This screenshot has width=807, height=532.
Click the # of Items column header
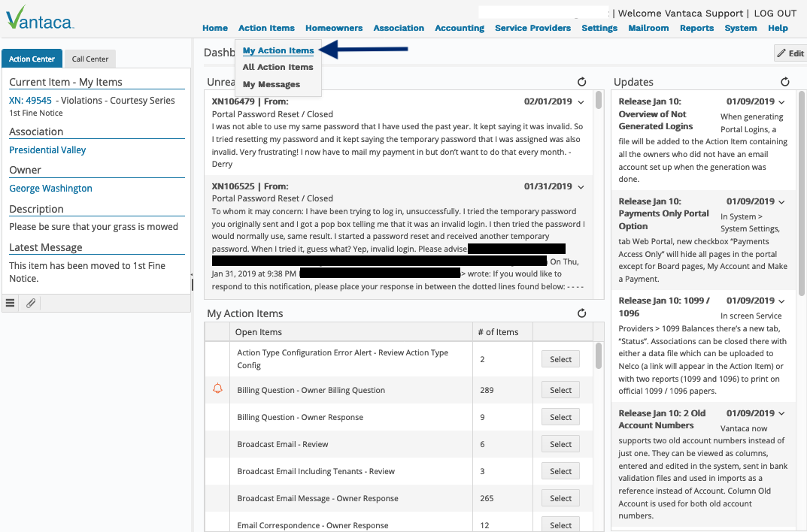(502, 332)
